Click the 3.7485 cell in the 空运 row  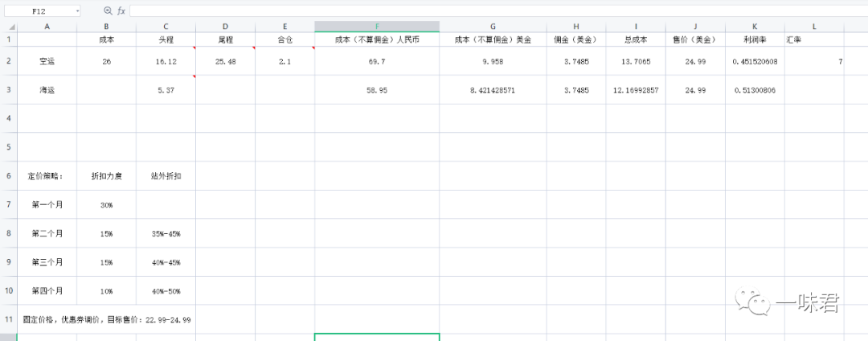tap(576, 61)
